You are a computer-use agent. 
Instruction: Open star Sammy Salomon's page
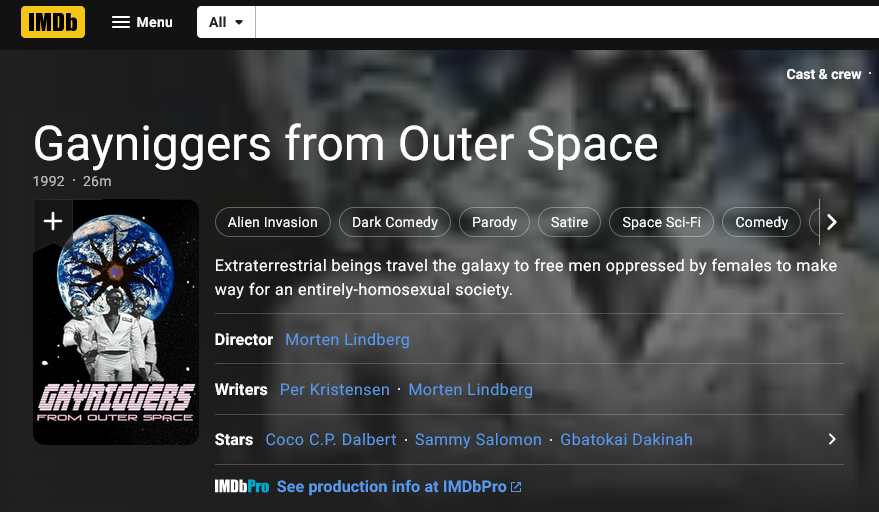pos(478,440)
